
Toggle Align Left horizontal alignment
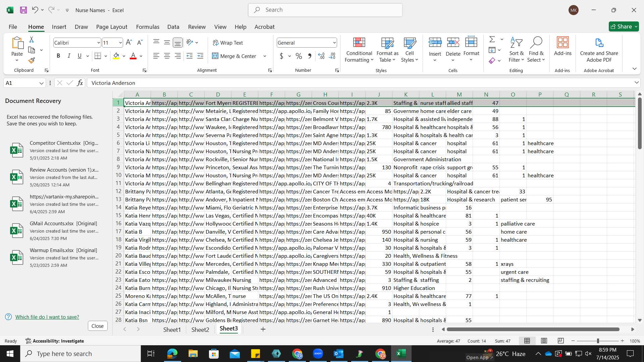[156, 56]
